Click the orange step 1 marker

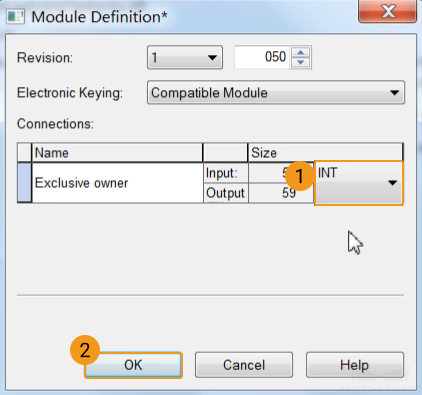click(x=300, y=176)
